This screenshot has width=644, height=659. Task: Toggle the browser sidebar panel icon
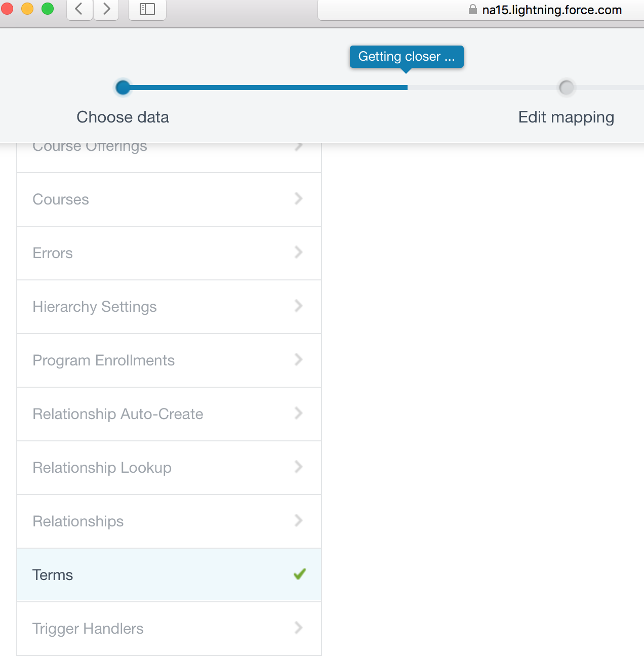point(147,9)
